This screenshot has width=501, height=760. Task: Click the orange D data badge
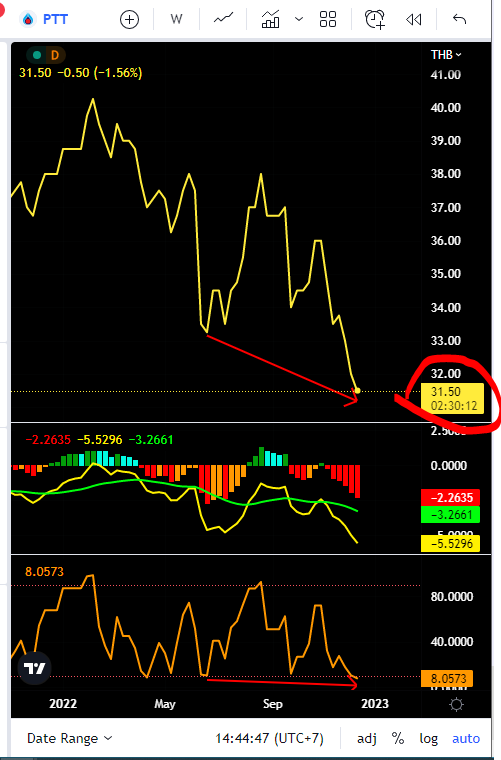pyautogui.click(x=55, y=55)
